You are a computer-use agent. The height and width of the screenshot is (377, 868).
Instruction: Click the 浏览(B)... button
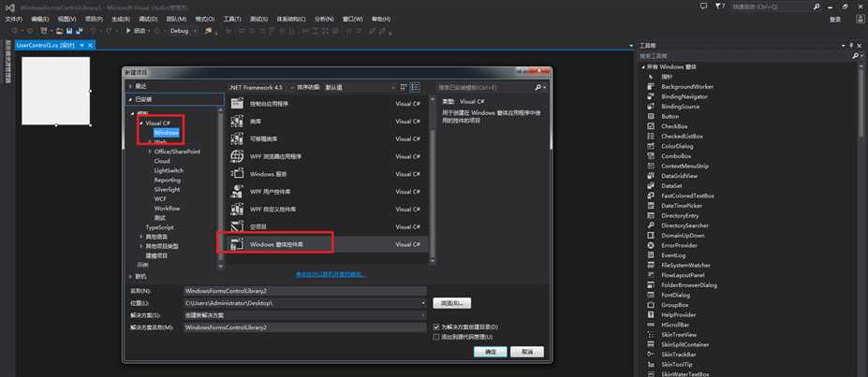[451, 303]
